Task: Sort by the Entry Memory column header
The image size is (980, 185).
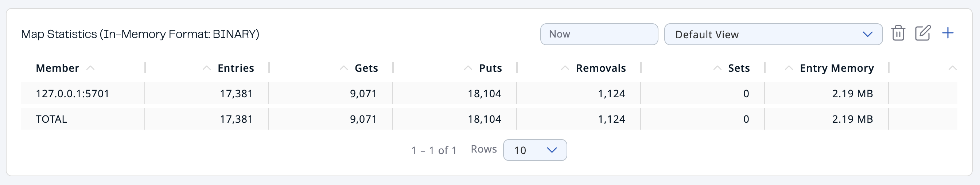Action: pos(837,68)
